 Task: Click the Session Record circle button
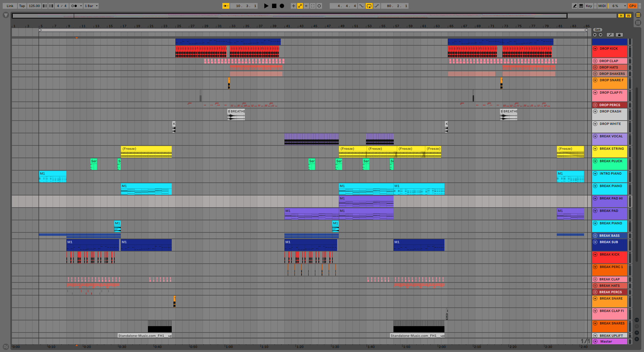tap(319, 6)
